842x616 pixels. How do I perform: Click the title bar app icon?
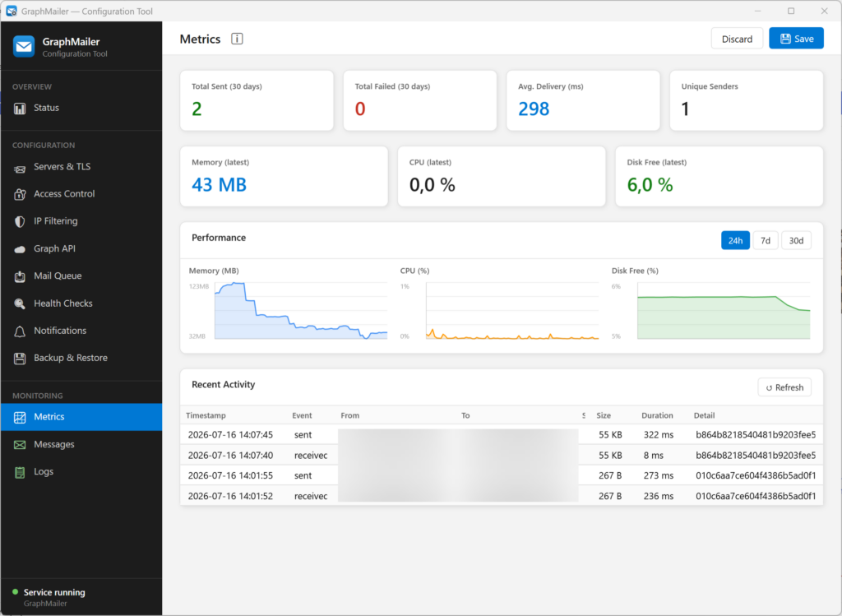pyautogui.click(x=12, y=11)
